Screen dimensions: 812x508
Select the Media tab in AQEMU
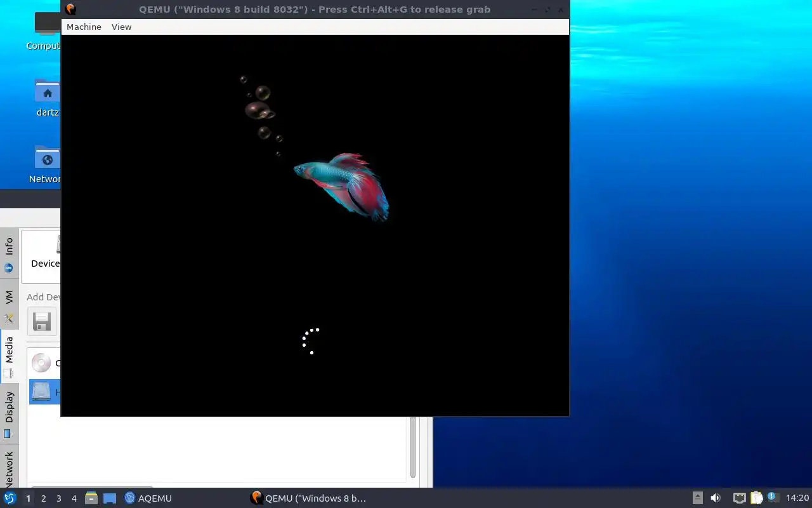(x=9, y=356)
